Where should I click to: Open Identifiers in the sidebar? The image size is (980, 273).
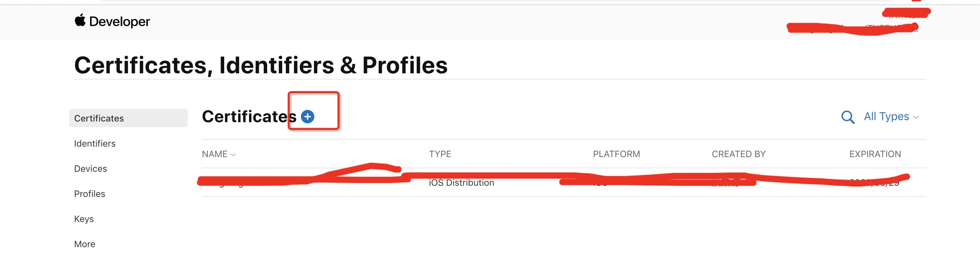click(x=95, y=143)
